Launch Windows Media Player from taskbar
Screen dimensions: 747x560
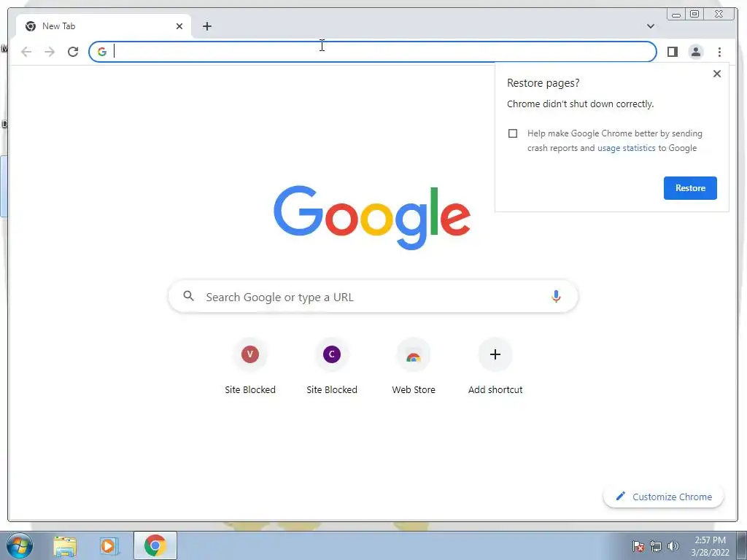(x=109, y=545)
